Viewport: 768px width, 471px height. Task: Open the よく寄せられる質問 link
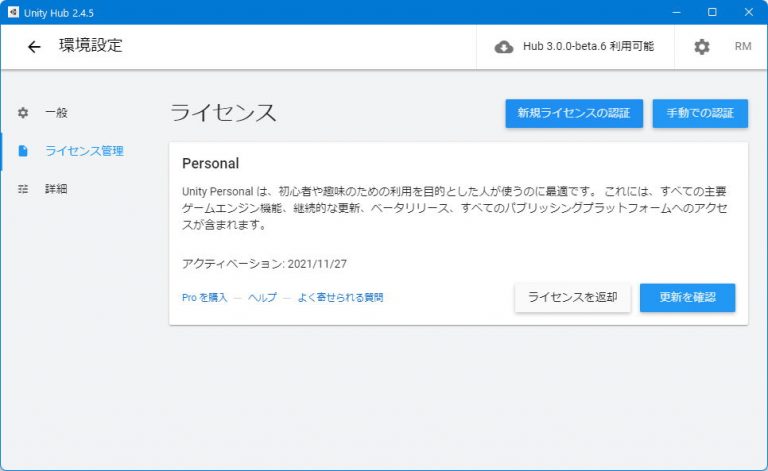click(x=340, y=297)
